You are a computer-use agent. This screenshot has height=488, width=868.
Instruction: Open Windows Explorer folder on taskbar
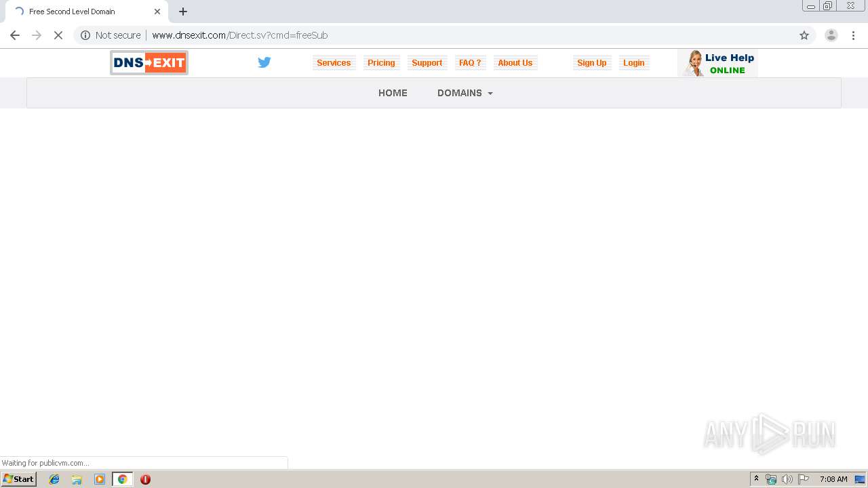click(x=77, y=479)
